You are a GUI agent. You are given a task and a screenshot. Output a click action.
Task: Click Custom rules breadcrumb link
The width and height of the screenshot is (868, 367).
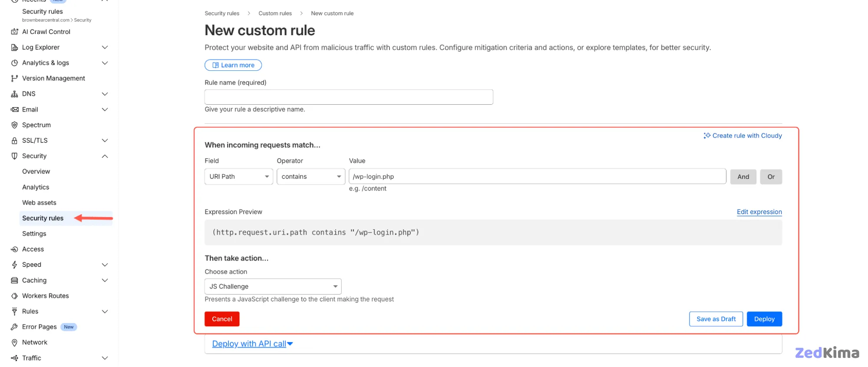275,13
